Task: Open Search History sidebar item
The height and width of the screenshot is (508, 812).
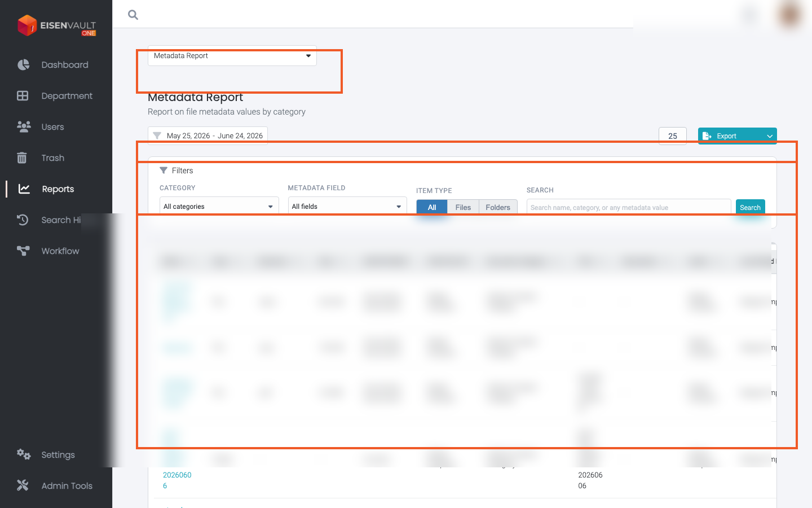Action: click(61, 220)
